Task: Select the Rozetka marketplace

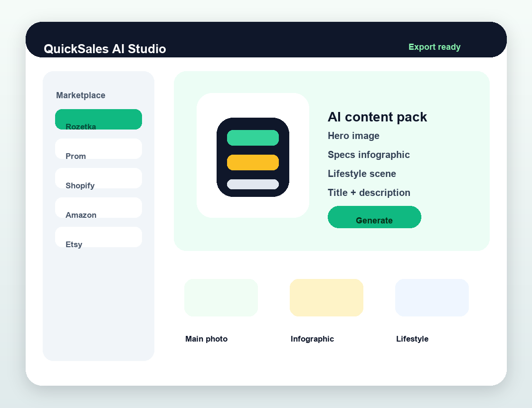Action: (98, 119)
